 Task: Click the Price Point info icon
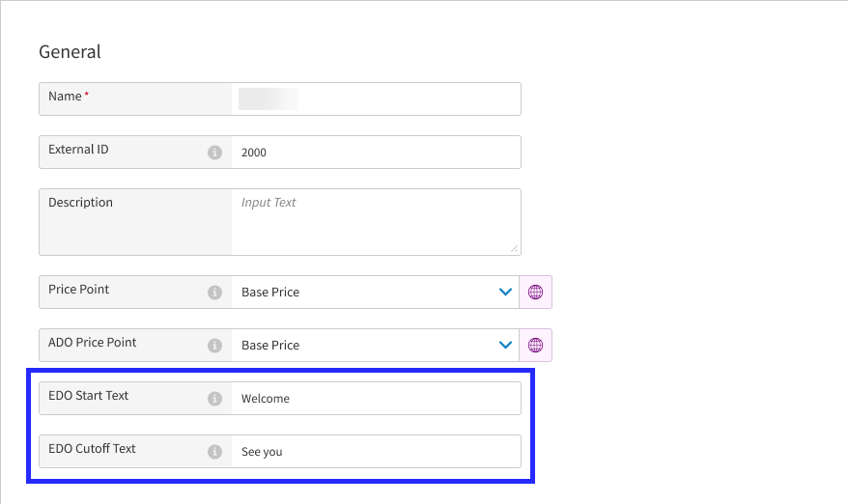(x=215, y=293)
